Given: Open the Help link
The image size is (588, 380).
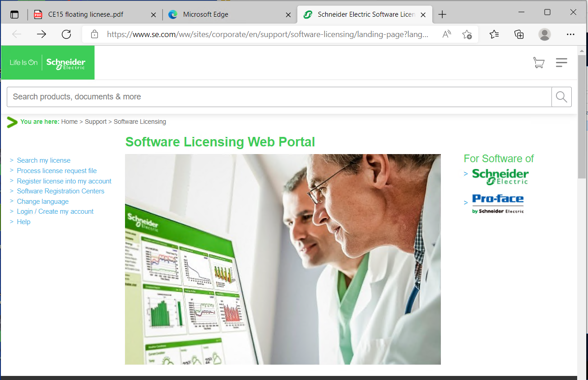Looking at the screenshot, I should 23,222.
